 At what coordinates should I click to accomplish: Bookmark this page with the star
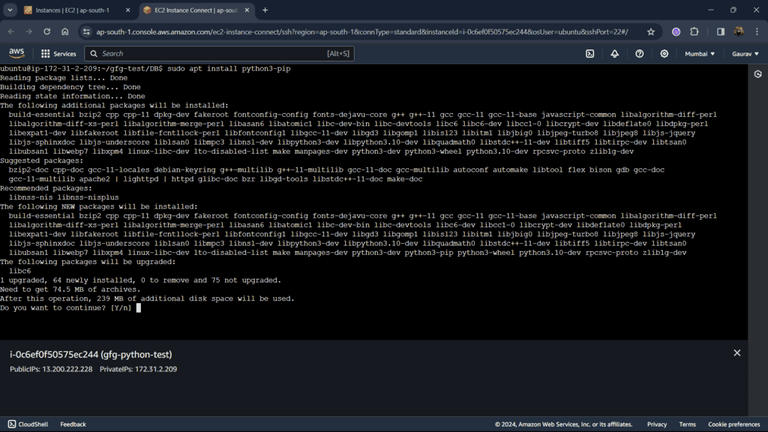pos(650,32)
